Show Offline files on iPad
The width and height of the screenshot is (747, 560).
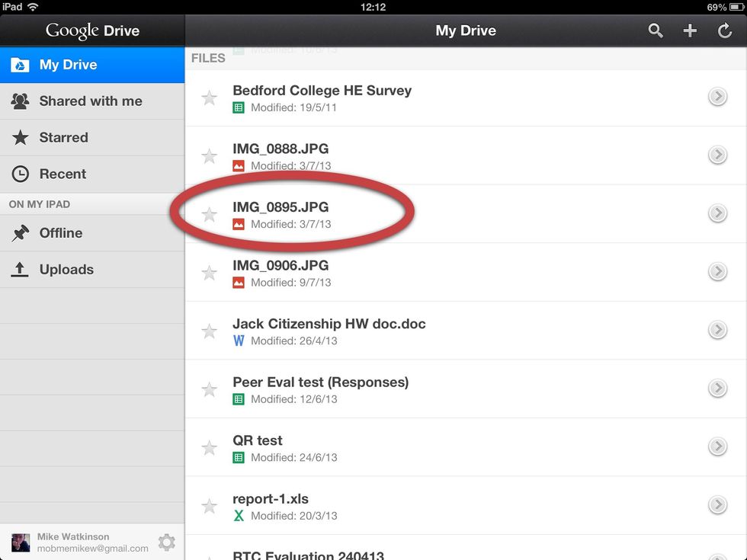click(92, 233)
